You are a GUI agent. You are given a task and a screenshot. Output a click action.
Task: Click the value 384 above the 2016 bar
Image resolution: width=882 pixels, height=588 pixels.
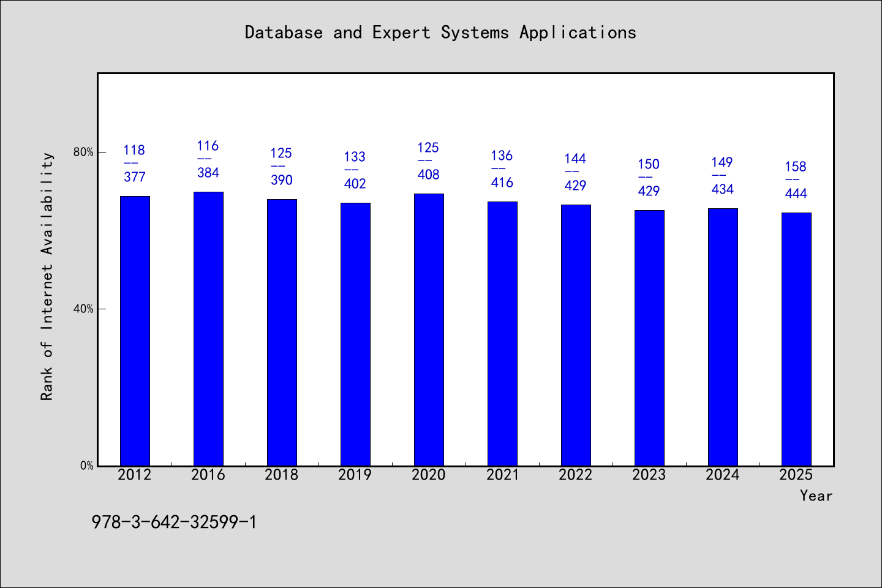tap(208, 173)
